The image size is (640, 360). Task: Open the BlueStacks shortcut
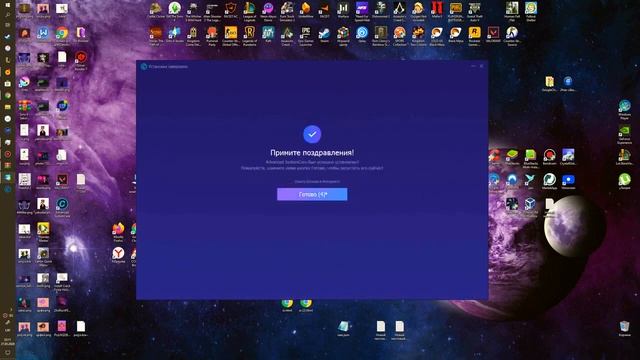(512, 157)
